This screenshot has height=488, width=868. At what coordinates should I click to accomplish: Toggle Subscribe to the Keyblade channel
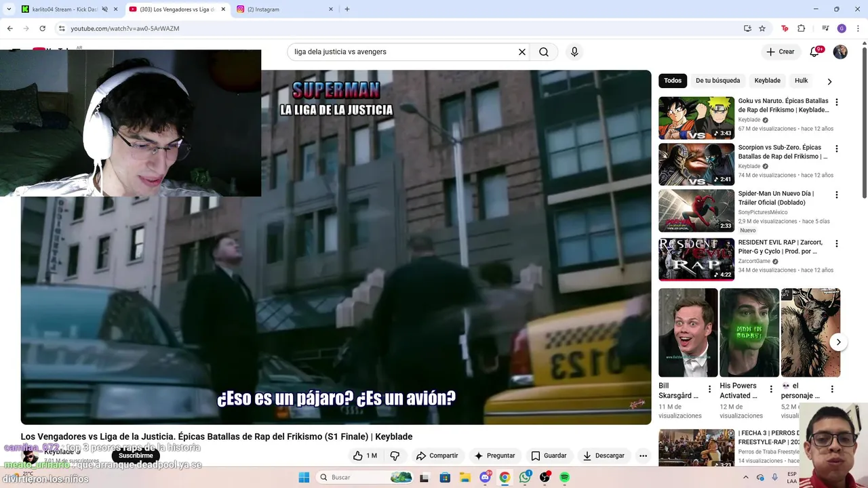pos(136,455)
